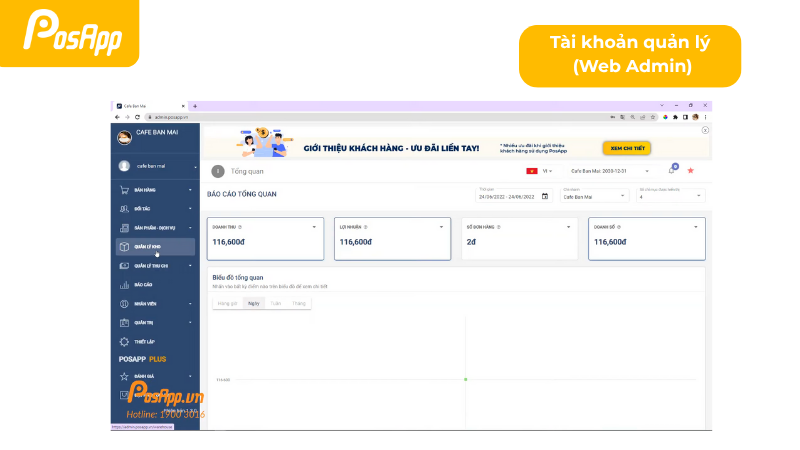Open the browser extensions puzzle icon
Image resolution: width=800 pixels, height=450 pixels.
click(x=675, y=117)
